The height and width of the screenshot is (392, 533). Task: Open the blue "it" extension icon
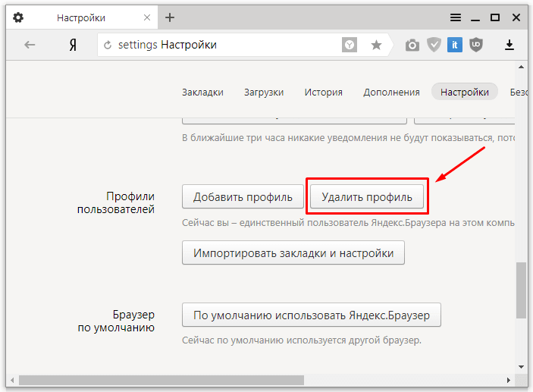[x=454, y=45]
